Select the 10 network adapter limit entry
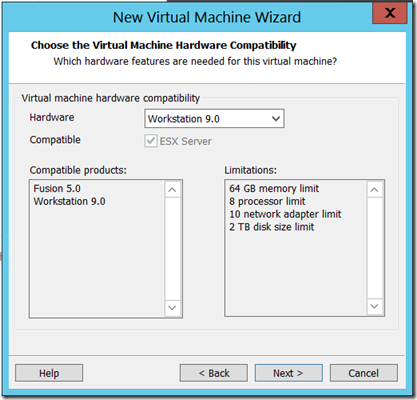The image size is (417, 400). coord(285,214)
